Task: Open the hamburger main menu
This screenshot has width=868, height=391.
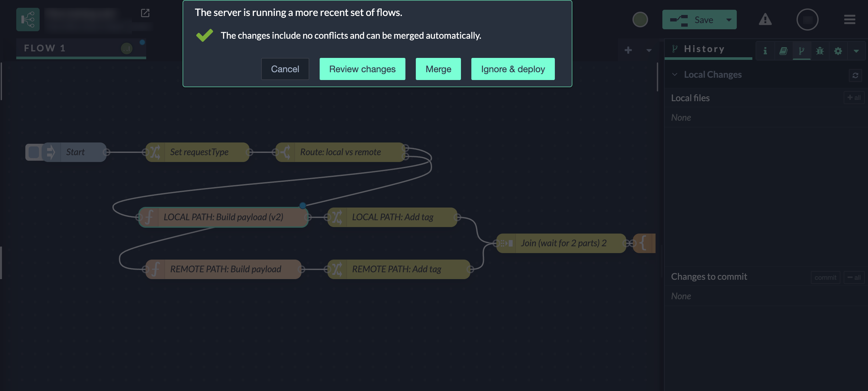Action: point(849,20)
